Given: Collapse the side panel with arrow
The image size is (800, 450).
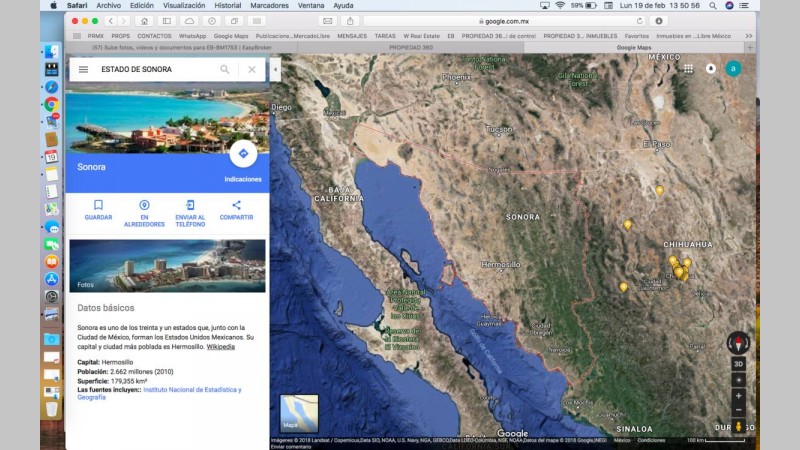Looking at the screenshot, I should [275, 70].
